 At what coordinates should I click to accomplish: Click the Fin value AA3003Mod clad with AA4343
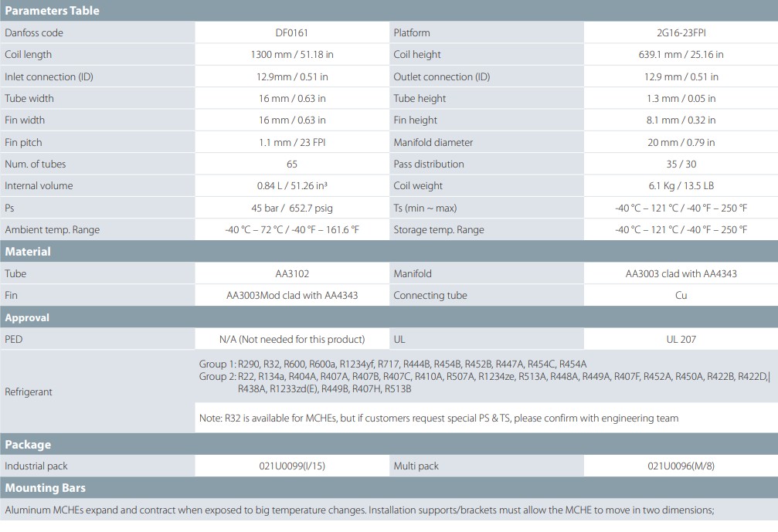point(292,296)
